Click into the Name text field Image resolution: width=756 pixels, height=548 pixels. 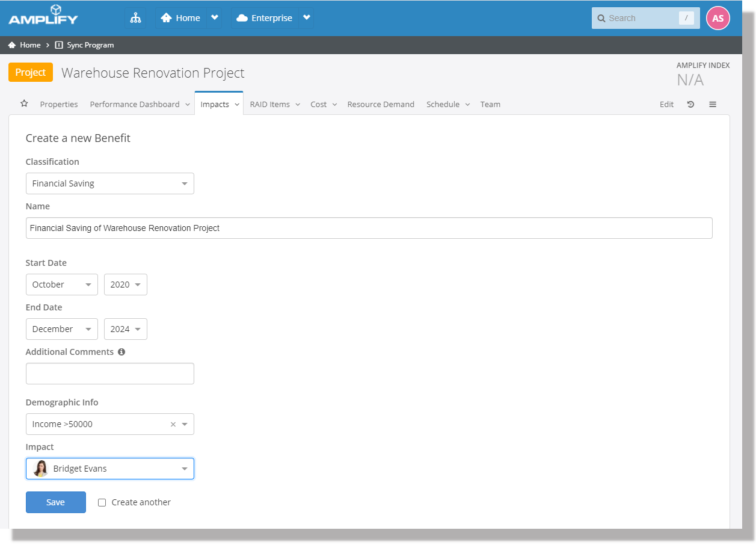(369, 228)
